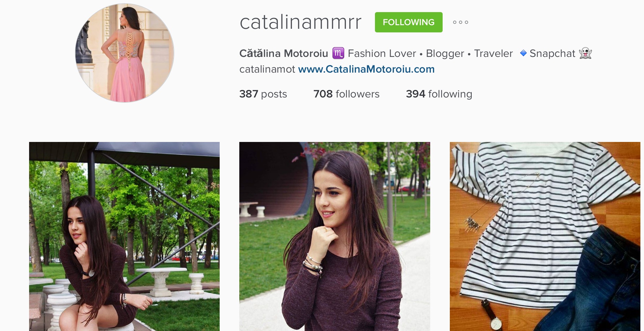This screenshot has height=331, width=644.
Task: Open the close-up portrait photo post
Action: 334,236
